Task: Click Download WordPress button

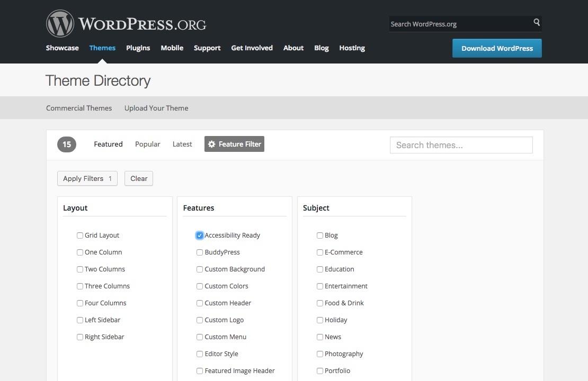Action: [497, 48]
